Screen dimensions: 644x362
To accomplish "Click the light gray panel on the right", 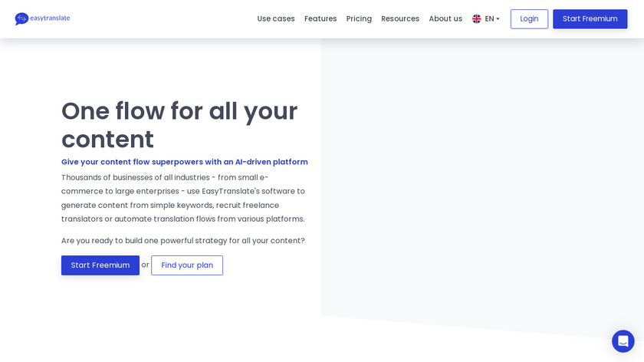I will 481,176.
